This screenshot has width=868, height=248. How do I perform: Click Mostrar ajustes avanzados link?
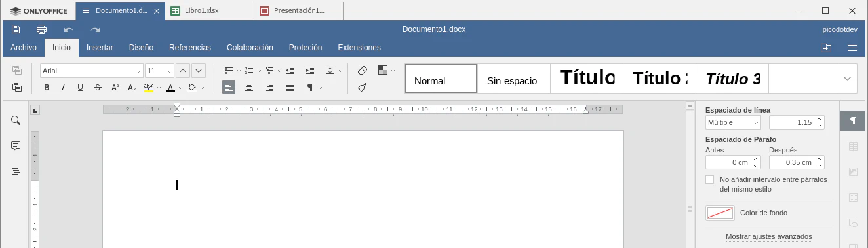769,236
